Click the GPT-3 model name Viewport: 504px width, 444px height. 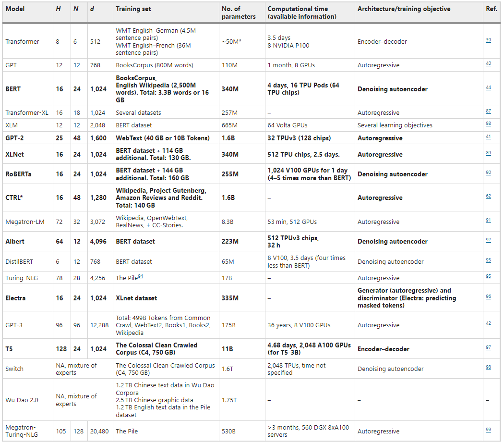point(14,325)
